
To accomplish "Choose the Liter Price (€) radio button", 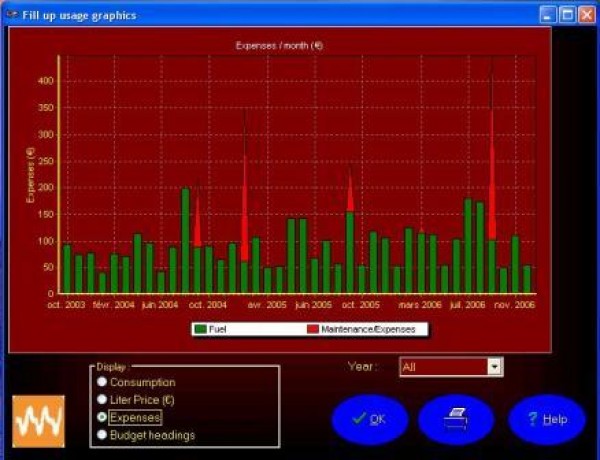I will click(x=102, y=400).
